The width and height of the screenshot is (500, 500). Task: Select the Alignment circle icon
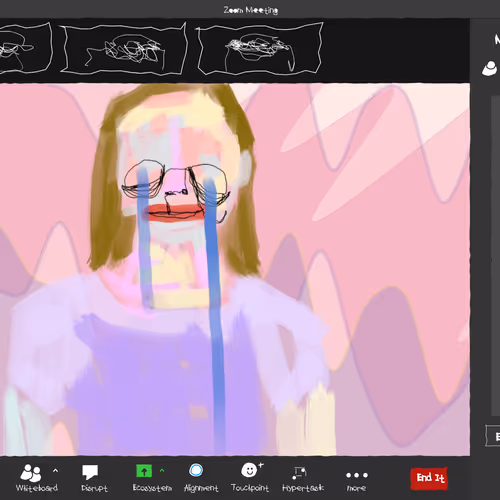coord(196,471)
